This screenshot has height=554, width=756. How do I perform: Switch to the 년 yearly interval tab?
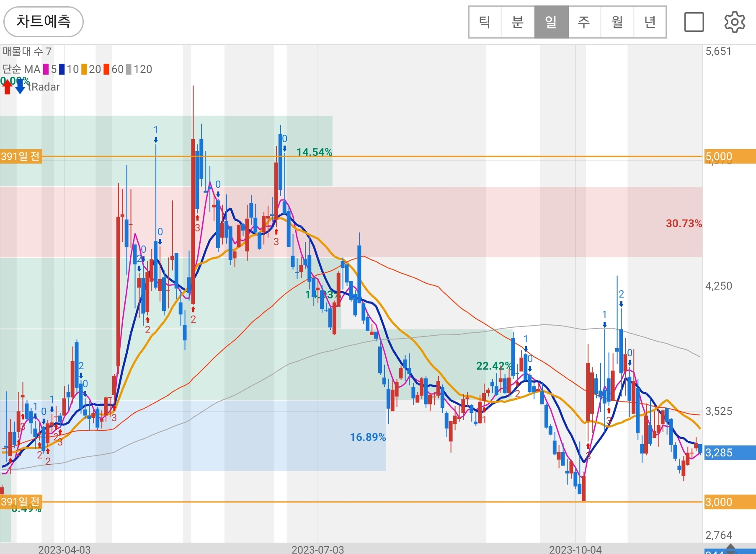(x=650, y=22)
